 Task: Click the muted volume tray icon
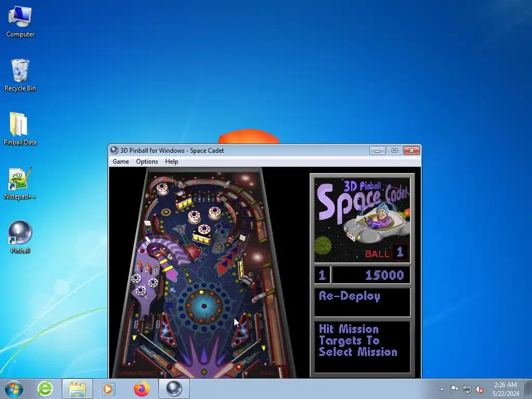pos(480,389)
